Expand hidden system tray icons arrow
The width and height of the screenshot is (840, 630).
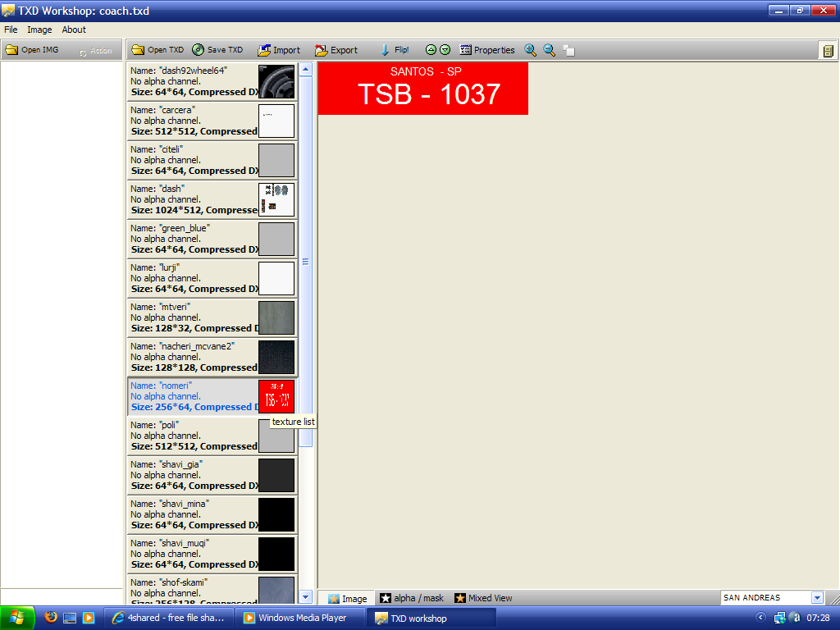760,618
